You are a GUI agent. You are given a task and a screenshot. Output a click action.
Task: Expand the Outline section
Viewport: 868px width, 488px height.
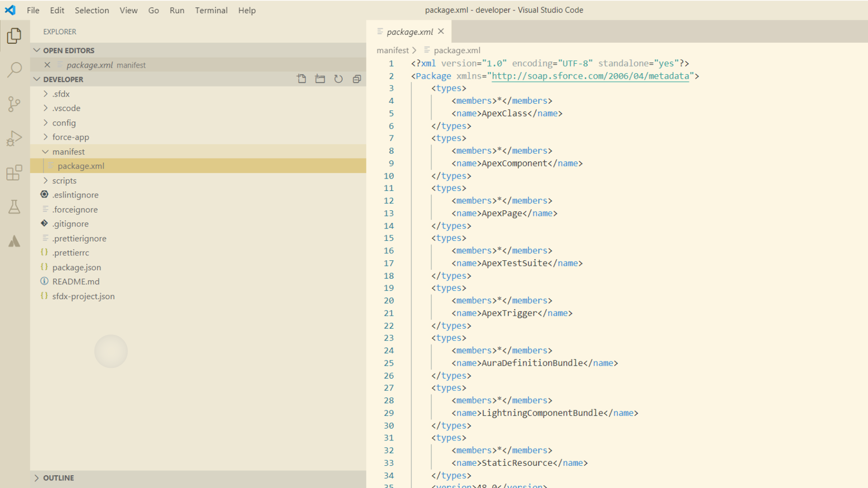pos(198,478)
